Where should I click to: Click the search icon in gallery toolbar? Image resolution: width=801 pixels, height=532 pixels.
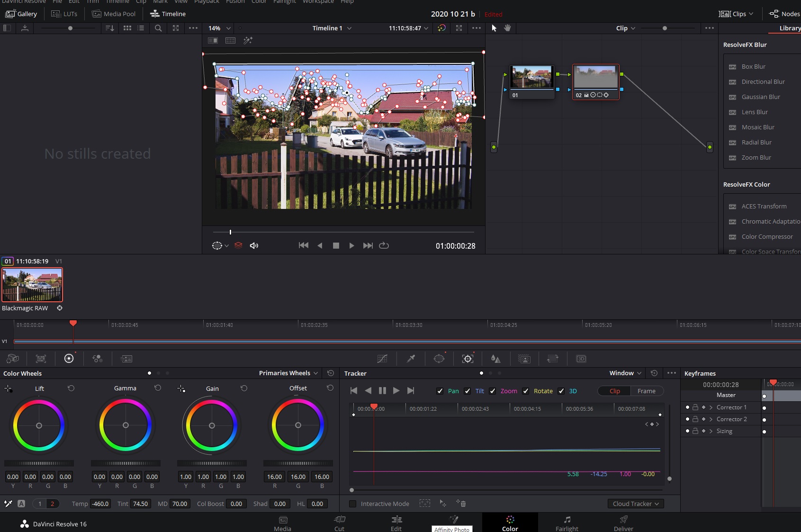tap(158, 28)
